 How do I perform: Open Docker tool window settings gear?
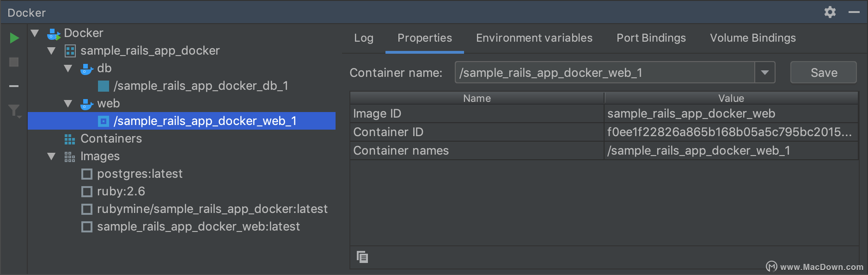830,12
